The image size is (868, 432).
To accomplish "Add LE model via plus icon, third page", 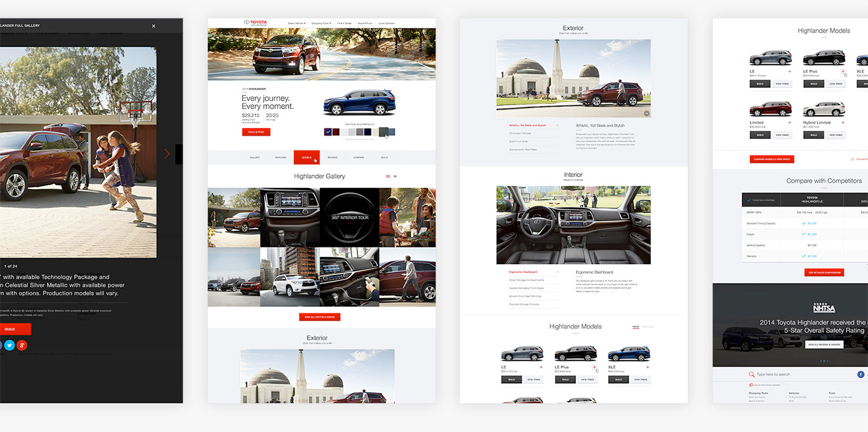I will point(541,367).
